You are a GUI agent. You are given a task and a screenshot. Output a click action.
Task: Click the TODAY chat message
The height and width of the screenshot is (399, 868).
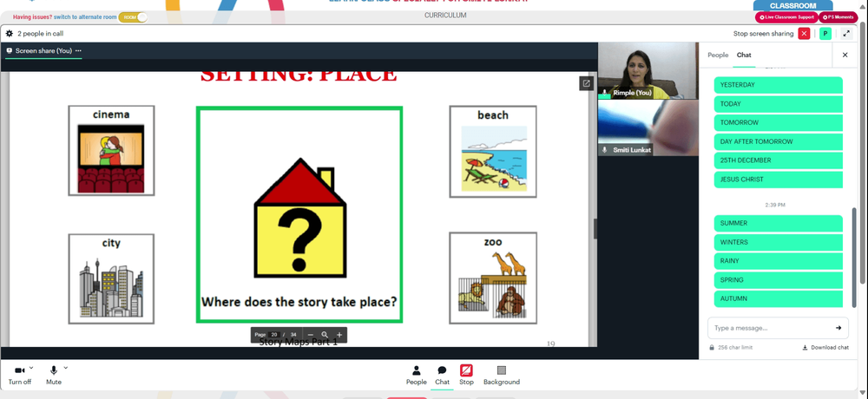[x=779, y=104]
